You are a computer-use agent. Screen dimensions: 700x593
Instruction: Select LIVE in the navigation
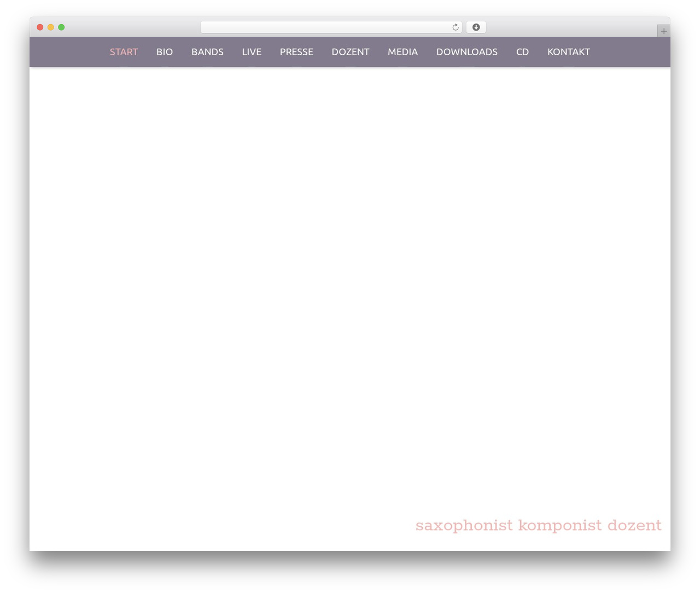tap(252, 52)
